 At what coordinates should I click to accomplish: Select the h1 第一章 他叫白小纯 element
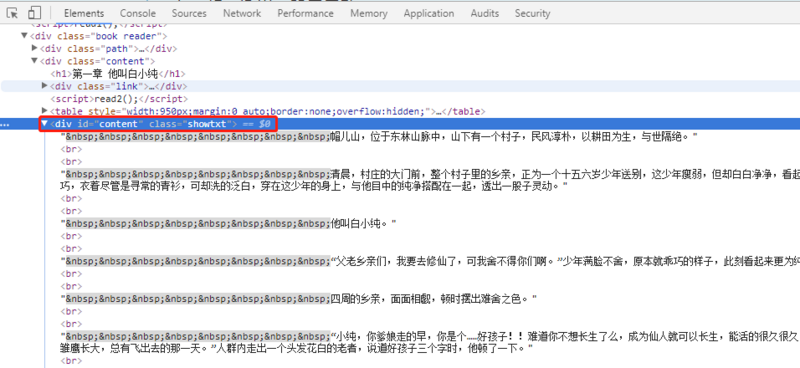[118, 74]
